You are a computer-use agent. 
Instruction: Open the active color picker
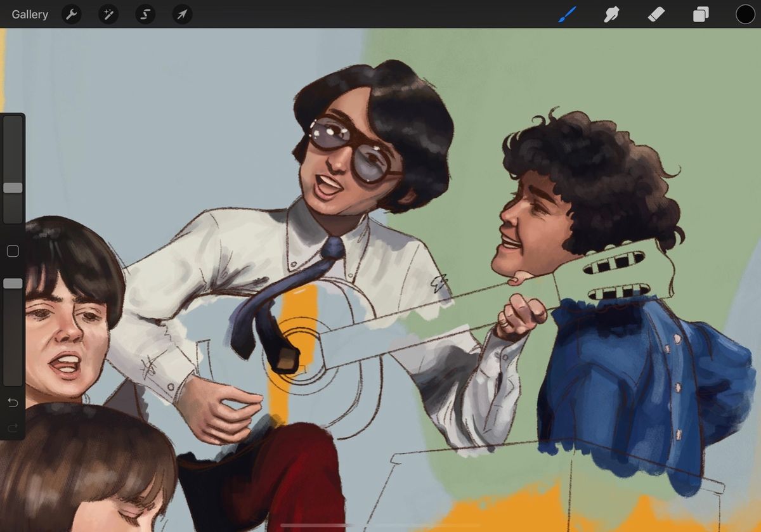[x=745, y=14]
